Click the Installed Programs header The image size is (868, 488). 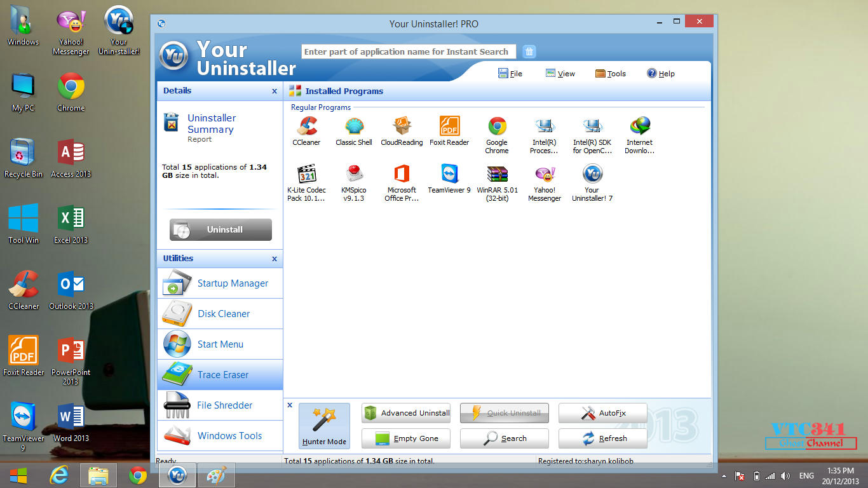point(344,91)
